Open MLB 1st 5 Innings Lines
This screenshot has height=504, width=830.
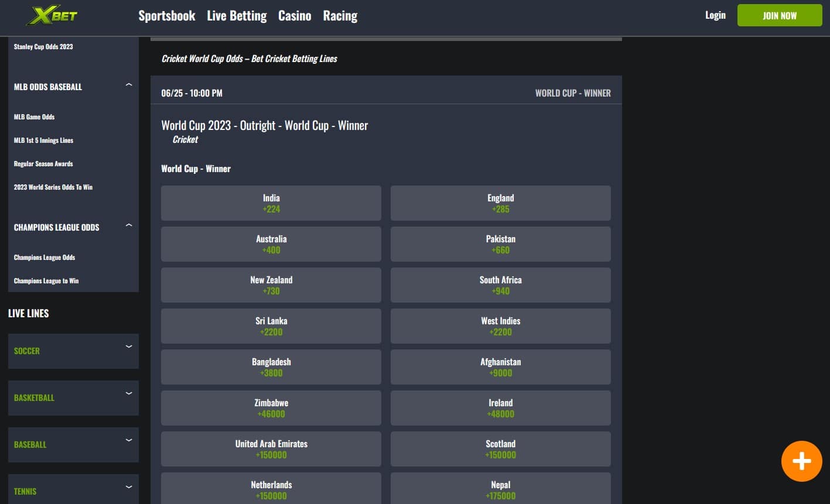(43, 140)
